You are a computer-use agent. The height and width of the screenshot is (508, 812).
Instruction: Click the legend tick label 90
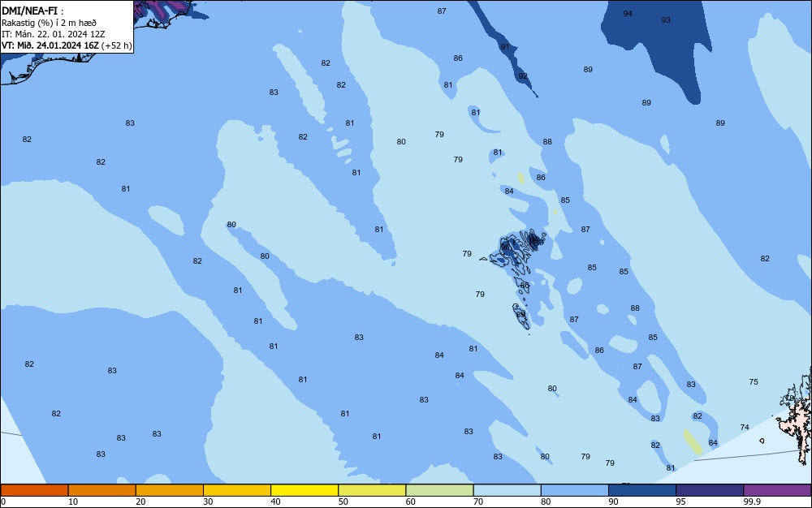click(x=613, y=502)
